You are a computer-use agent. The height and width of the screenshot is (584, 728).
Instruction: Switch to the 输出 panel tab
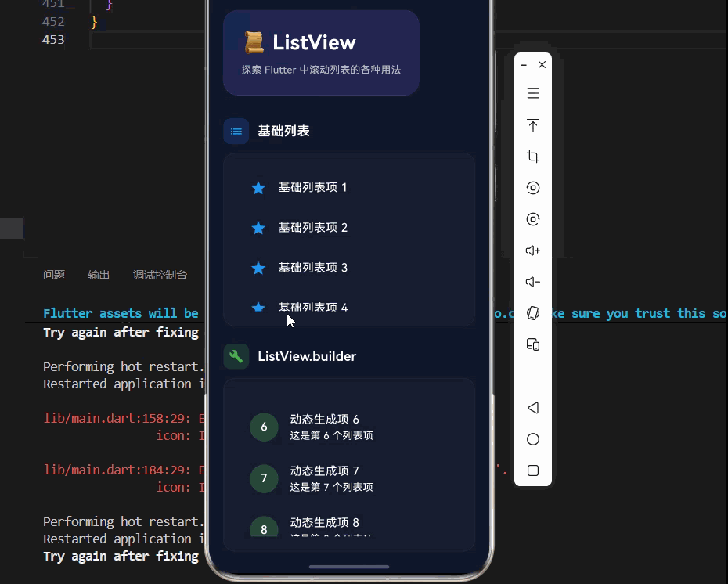click(99, 275)
